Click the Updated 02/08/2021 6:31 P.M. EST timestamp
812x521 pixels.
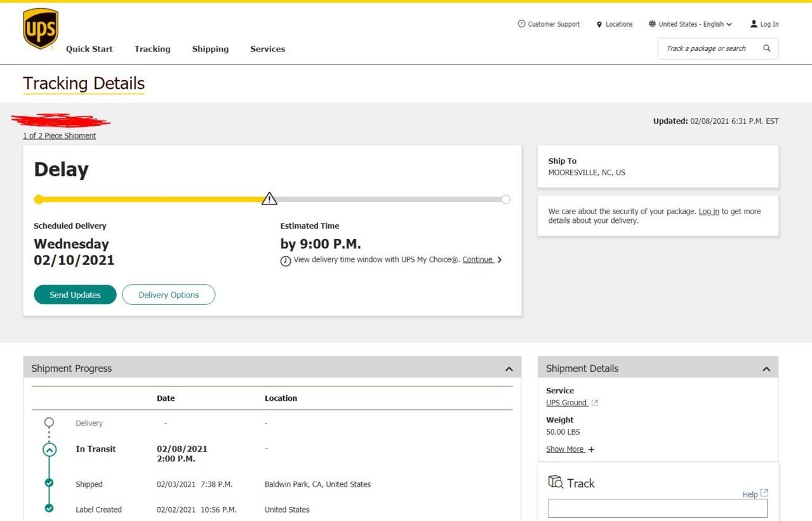716,121
